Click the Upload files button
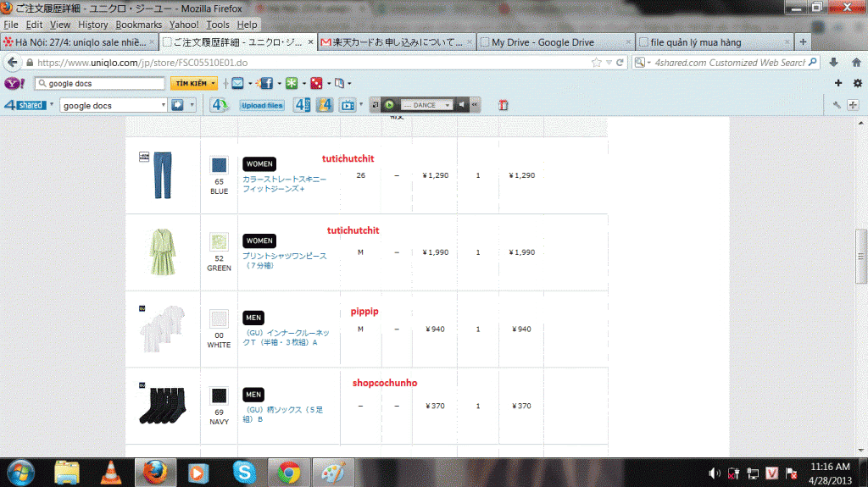The height and width of the screenshot is (487, 868). (x=262, y=105)
